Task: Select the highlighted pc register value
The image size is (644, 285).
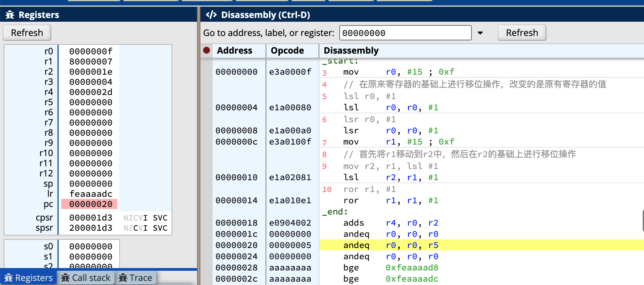Action: (90, 204)
